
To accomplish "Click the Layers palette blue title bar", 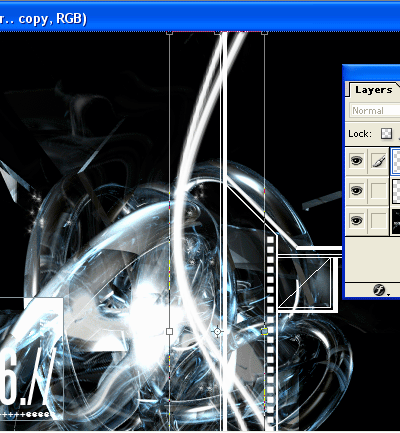I will click(x=372, y=72).
